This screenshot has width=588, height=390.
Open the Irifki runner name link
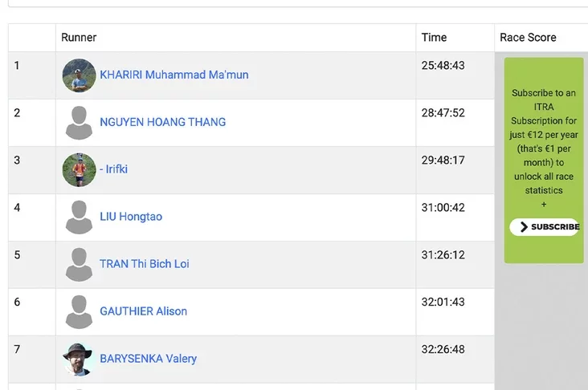[113, 169]
